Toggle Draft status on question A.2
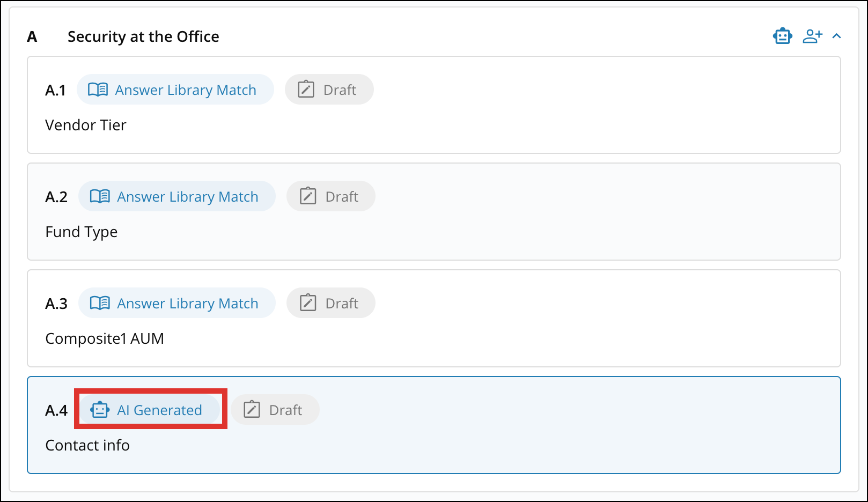 pos(330,196)
